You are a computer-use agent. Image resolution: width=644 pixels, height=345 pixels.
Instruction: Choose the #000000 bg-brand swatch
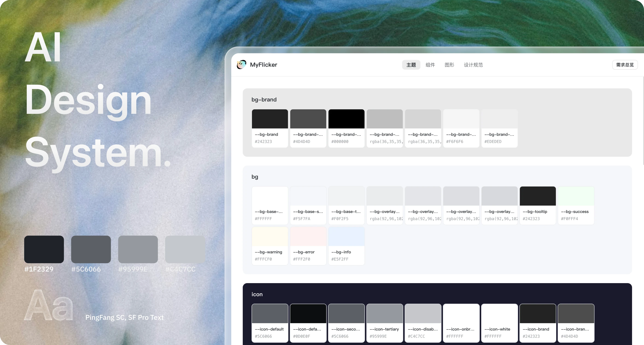click(x=346, y=128)
